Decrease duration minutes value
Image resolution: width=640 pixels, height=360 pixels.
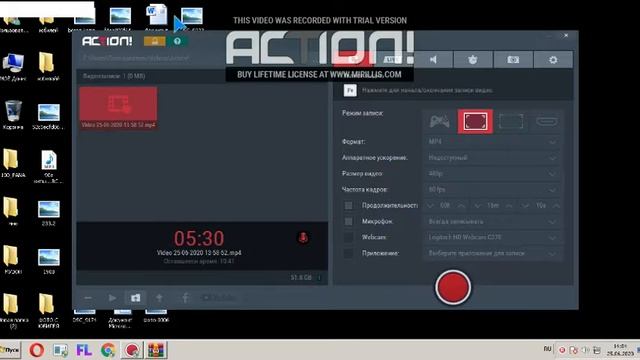coord(477,206)
